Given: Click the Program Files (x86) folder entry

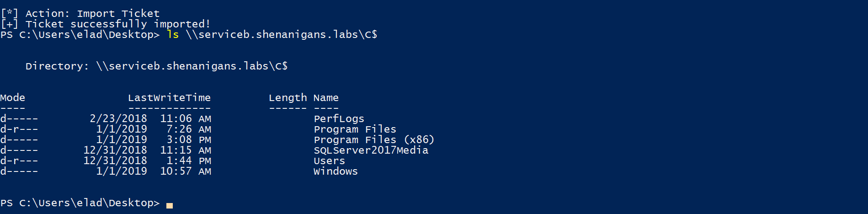Looking at the screenshot, I should tap(373, 140).
